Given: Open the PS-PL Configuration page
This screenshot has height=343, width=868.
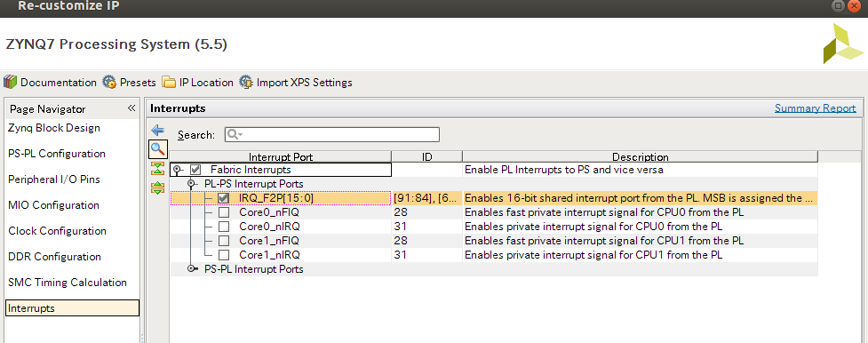Looking at the screenshot, I should pyautogui.click(x=57, y=154).
